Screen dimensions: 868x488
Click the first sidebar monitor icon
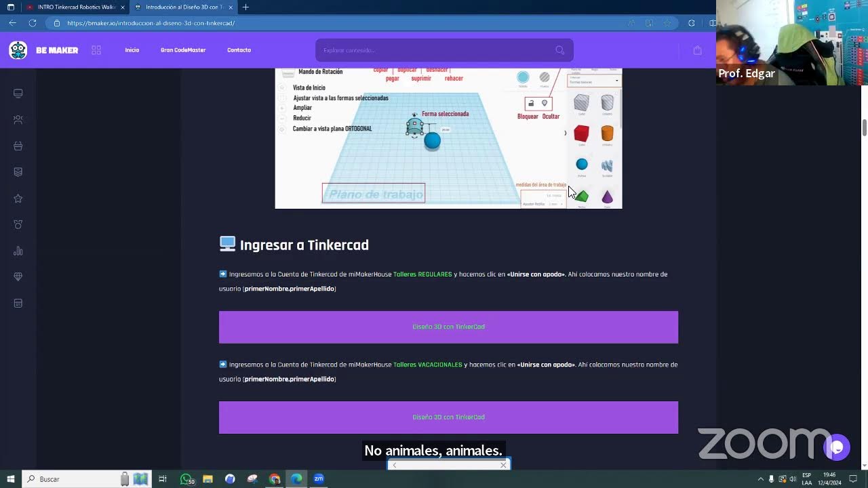pos(18,94)
